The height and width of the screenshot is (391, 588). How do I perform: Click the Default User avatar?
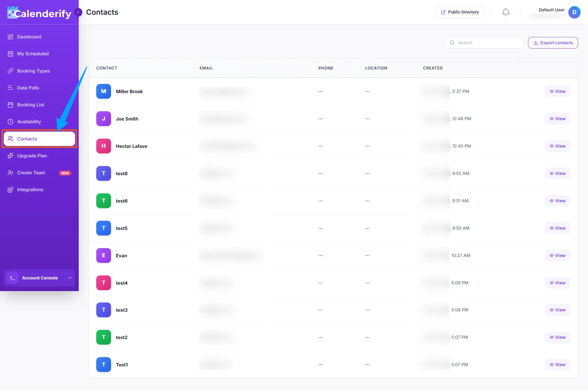574,12
